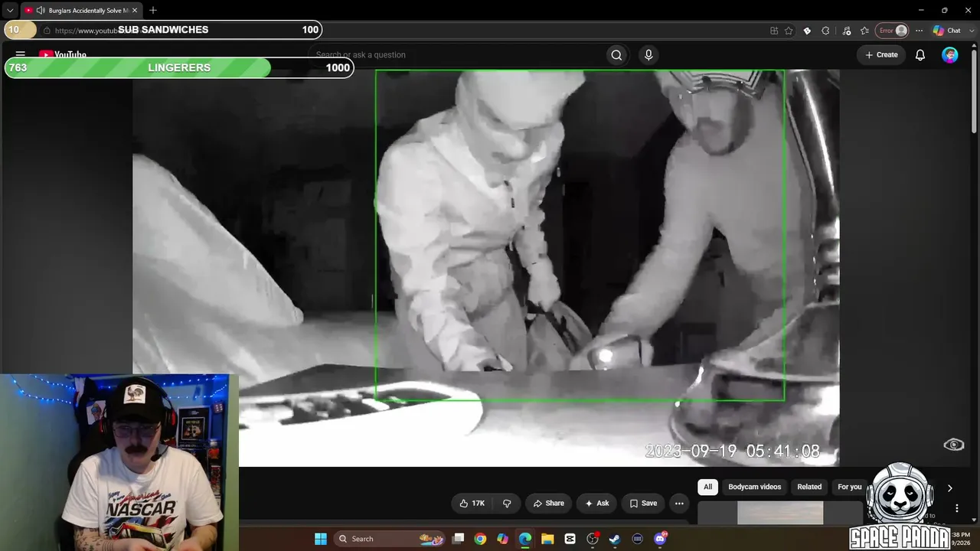This screenshot has height=551, width=980.
Task: Open the YouTube guide hamburger menu
Action: 21,55
